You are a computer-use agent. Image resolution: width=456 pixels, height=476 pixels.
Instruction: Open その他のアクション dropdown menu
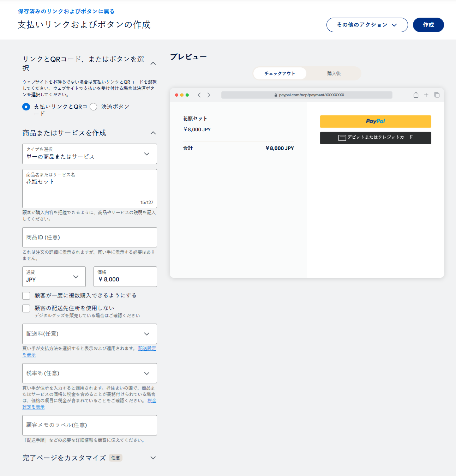367,25
